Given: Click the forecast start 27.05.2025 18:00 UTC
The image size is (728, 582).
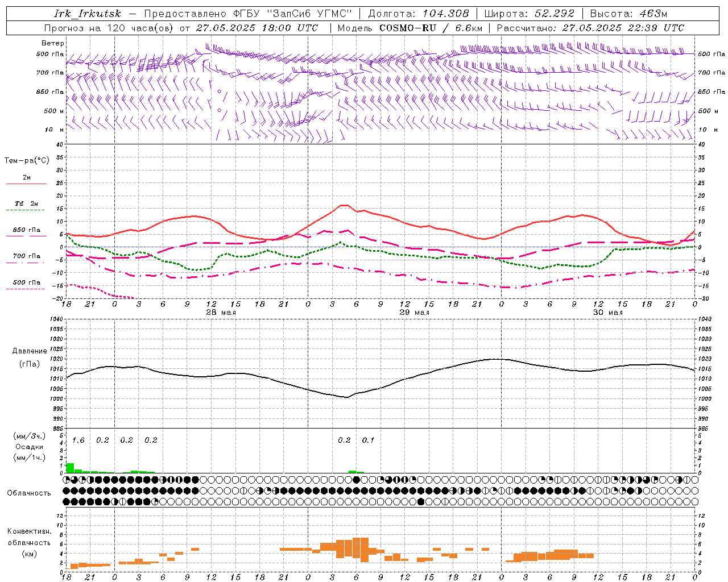Looking at the screenshot, I should [257, 28].
